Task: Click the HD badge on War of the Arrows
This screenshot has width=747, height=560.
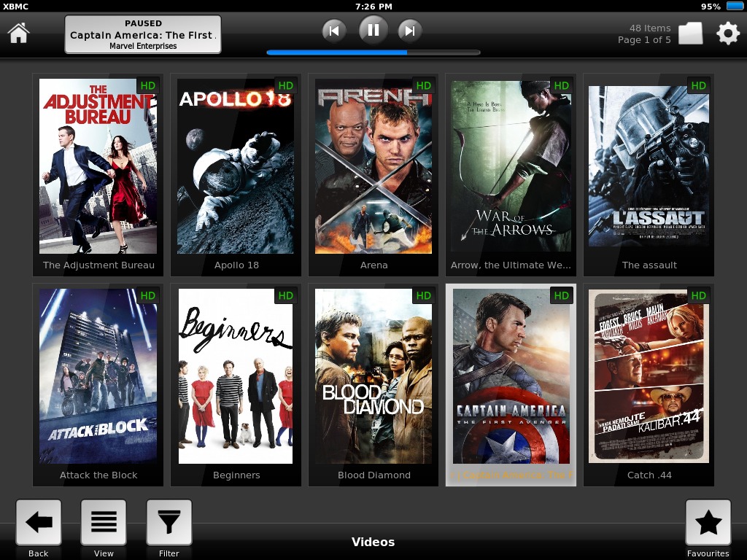Action: [561, 86]
